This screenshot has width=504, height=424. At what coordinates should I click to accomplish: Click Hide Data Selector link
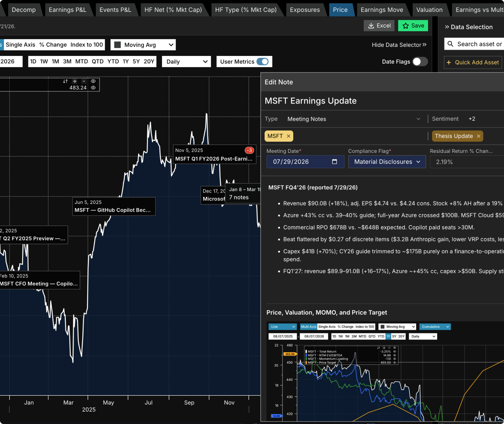pyautogui.click(x=399, y=45)
